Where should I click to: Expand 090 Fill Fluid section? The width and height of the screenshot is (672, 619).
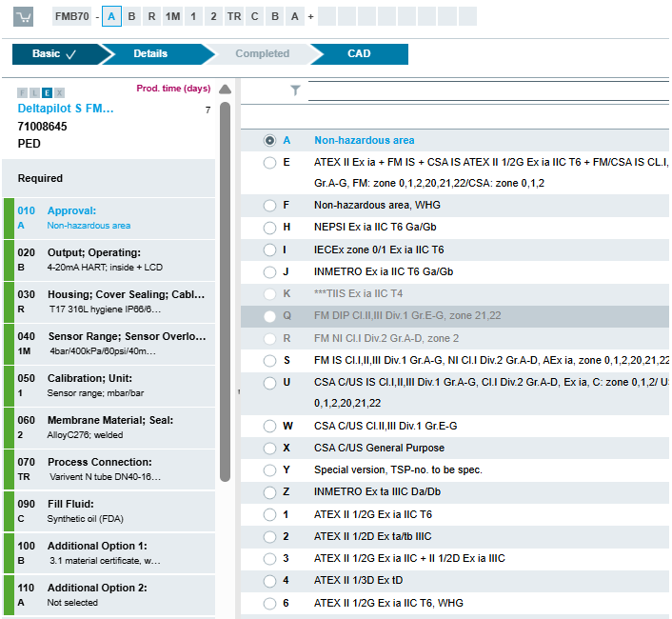[x=109, y=511]
